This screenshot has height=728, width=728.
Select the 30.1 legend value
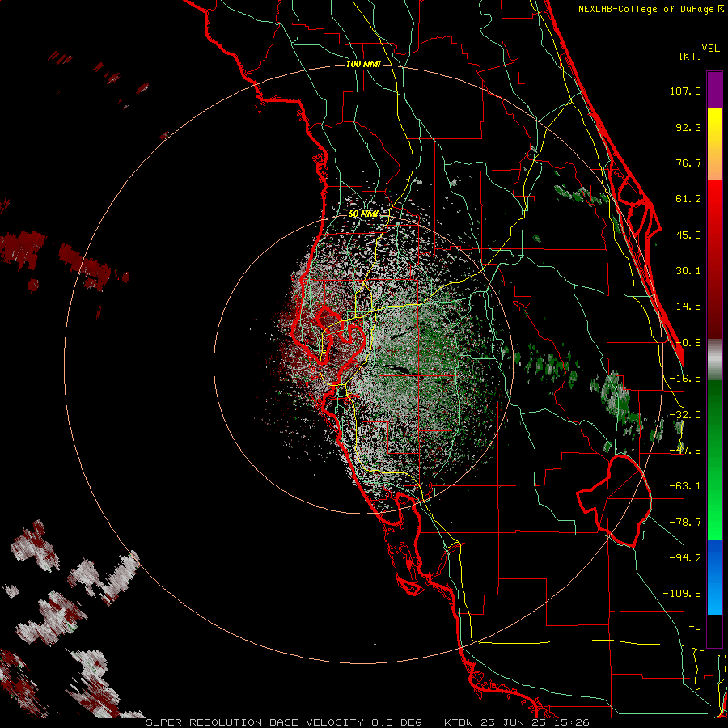[688, 271]
